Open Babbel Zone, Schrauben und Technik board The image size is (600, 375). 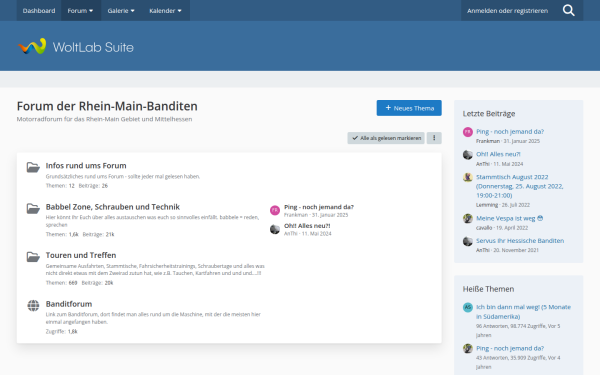113,207
